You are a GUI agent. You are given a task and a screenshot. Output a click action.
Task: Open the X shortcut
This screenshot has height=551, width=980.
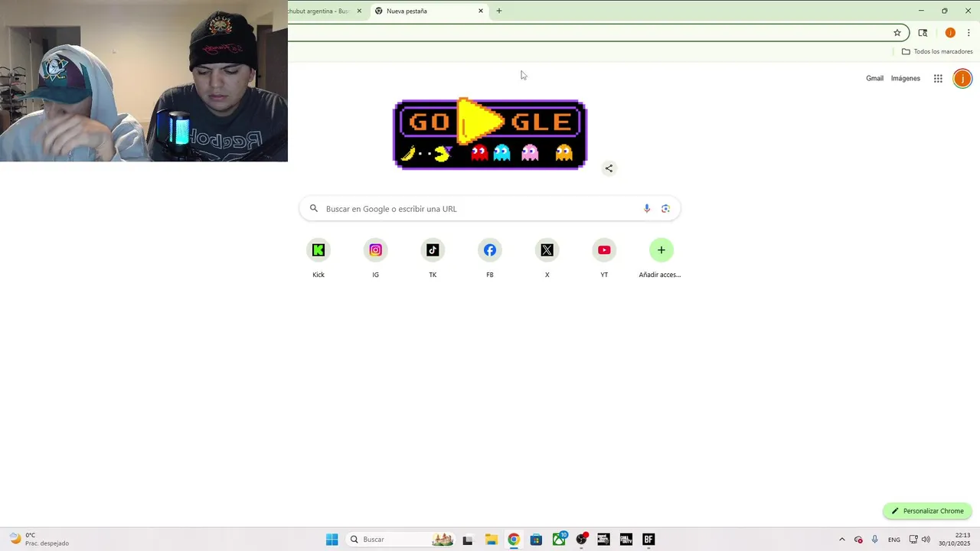tap(547, 250)
